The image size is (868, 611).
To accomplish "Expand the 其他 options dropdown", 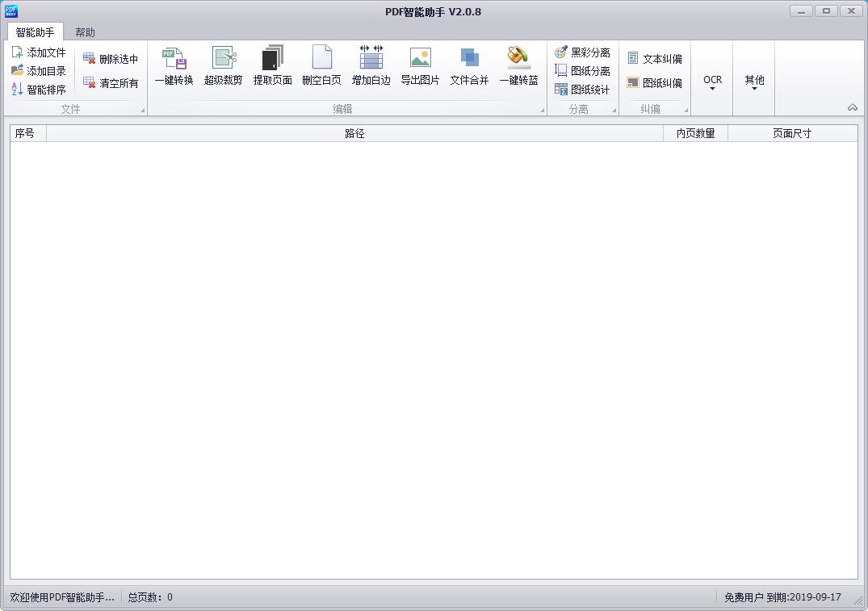I will tap(753, 79).
